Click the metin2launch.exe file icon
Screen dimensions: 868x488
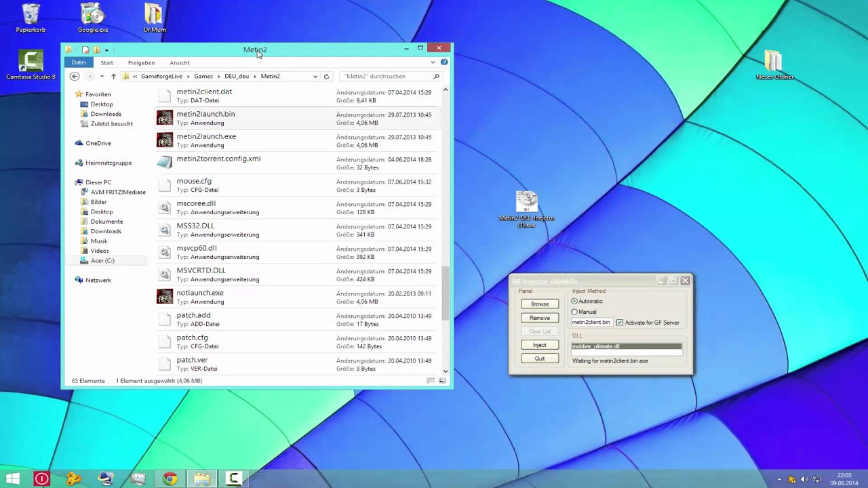[165, 140]
